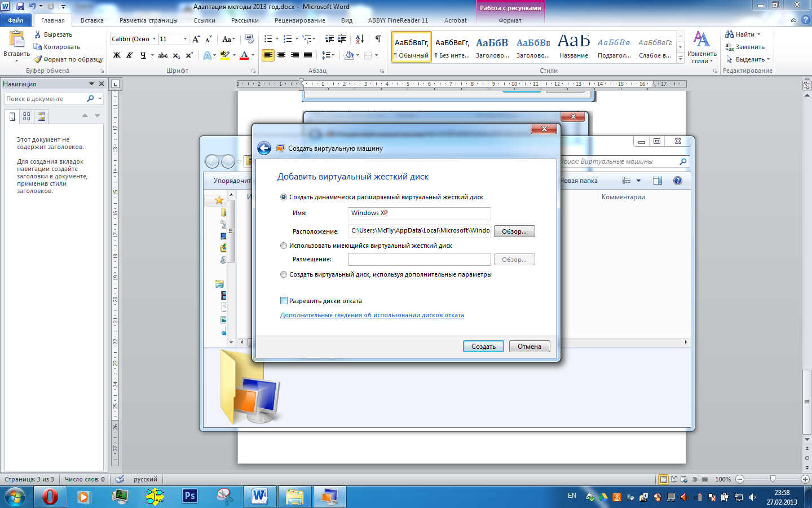This screenshot has height=508, width=812.
Task: Switch to the Разметка страницы tab
Action: (x=148, y=20)
